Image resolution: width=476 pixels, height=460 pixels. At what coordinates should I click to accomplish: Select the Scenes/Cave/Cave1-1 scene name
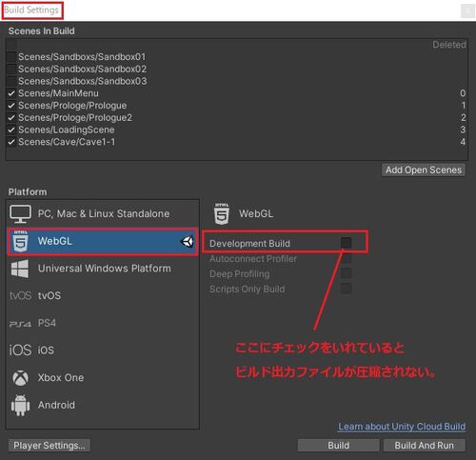tap(67, 142)
